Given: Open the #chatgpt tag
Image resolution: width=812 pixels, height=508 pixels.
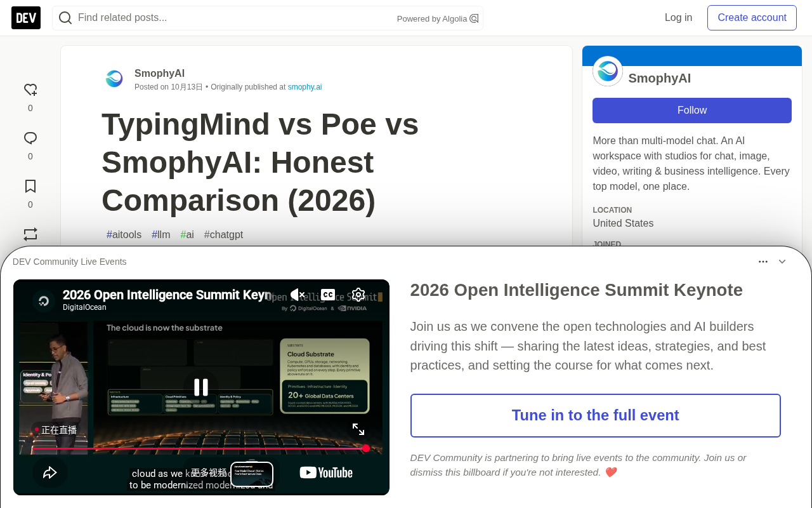Looking at the screenshot, I should point(223,235).
